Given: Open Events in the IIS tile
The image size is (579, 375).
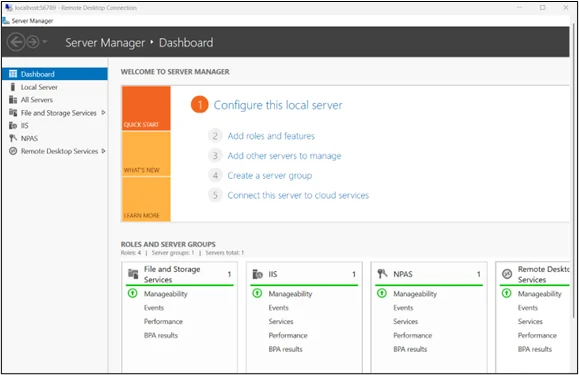Looking at the screenshot, I should [278, 307].
